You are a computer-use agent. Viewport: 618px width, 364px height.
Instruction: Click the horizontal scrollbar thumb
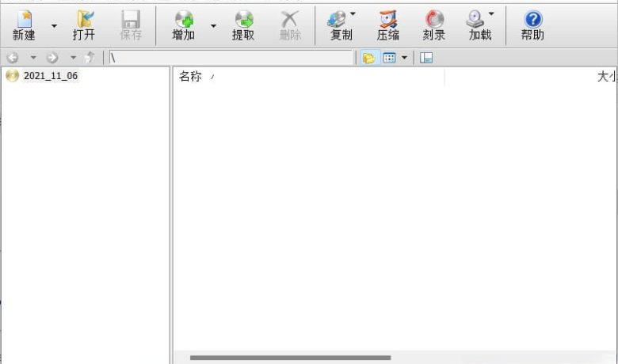(291, 358)
